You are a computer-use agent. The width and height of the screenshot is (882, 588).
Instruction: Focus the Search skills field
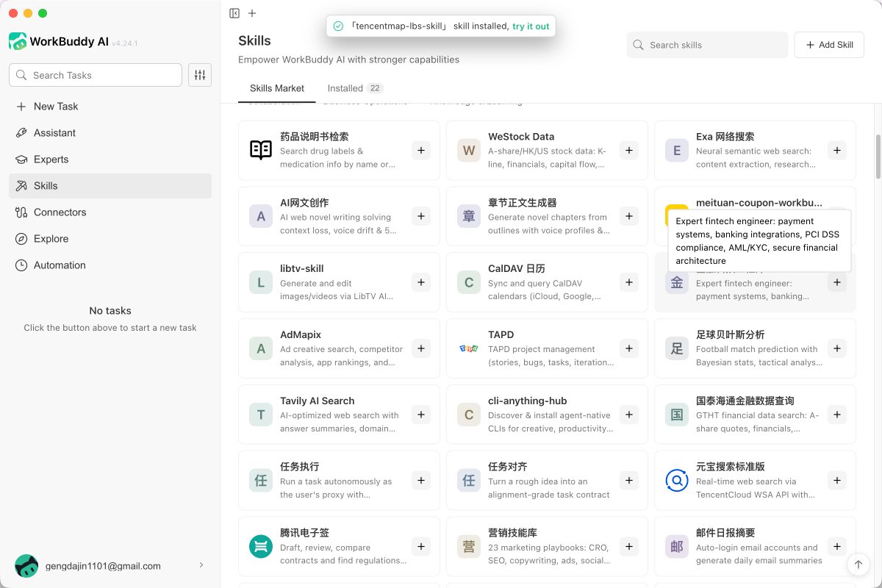[x=707, y=45]
